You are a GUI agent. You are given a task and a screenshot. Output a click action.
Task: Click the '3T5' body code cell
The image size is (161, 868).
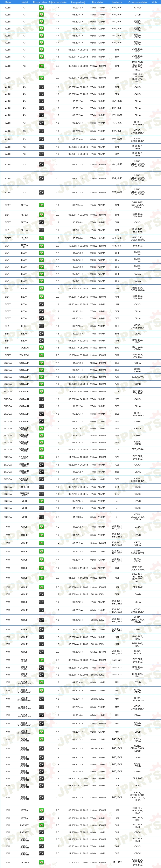[x=117, y=494]
